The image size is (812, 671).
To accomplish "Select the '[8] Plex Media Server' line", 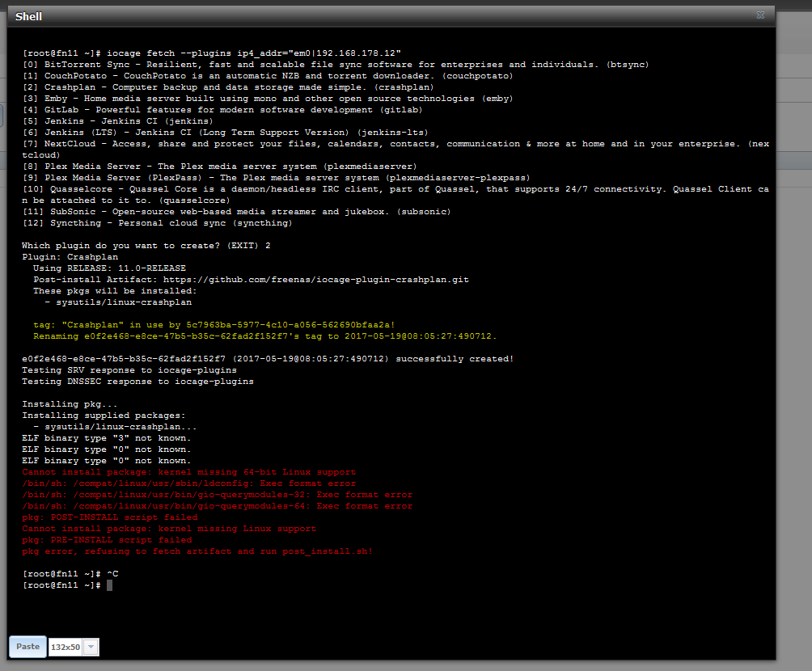I will (219, 167).
